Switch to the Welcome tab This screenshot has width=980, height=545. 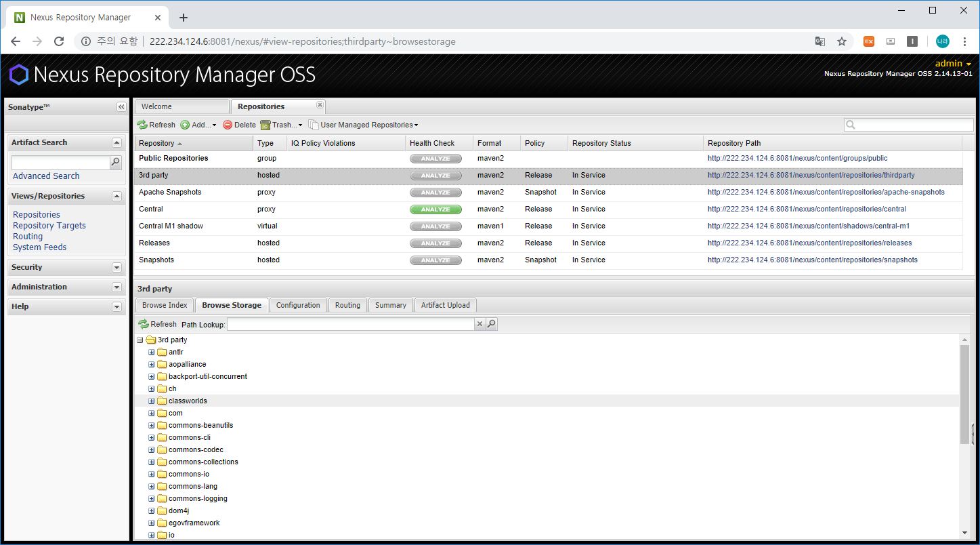point(182,106)
